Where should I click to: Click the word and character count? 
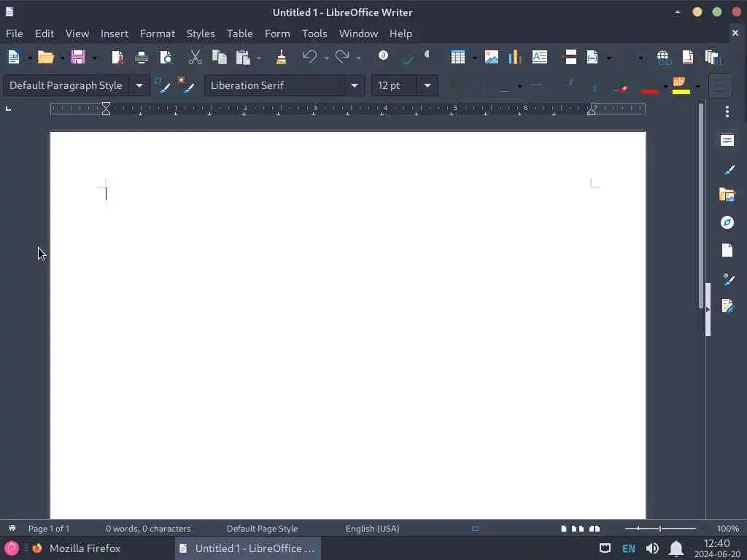[148, 529]
